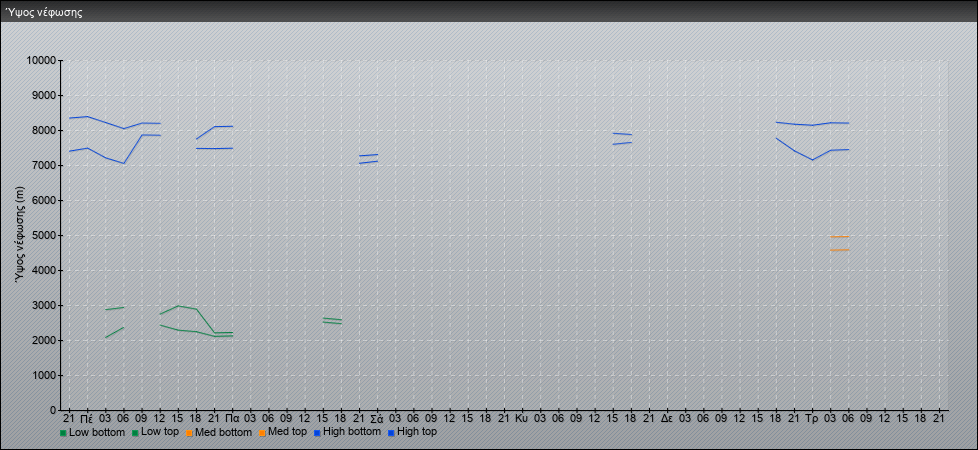Click the 3000 y-axis value
Screen dimensions: 978x450
pyautogui.click(x=44, y=305)
